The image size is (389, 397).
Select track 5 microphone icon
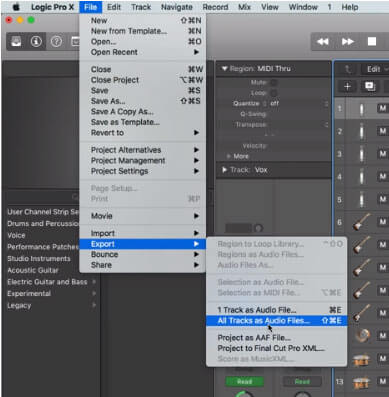pos(362,199)
